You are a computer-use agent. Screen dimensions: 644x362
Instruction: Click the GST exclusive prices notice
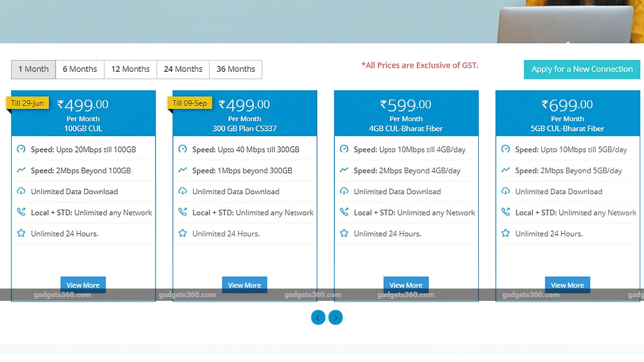[420, 65]
